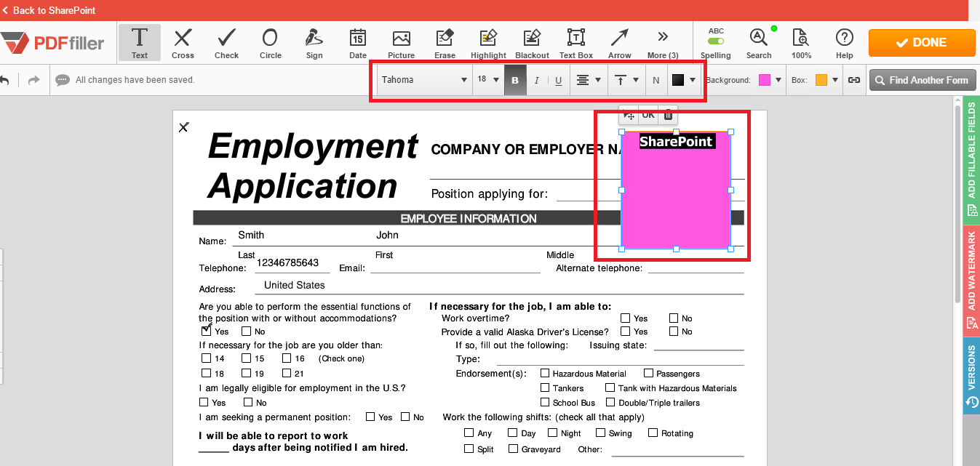Toggle Bold formatting
Viewport: 980px width, 466px height.
click(515, 81)
